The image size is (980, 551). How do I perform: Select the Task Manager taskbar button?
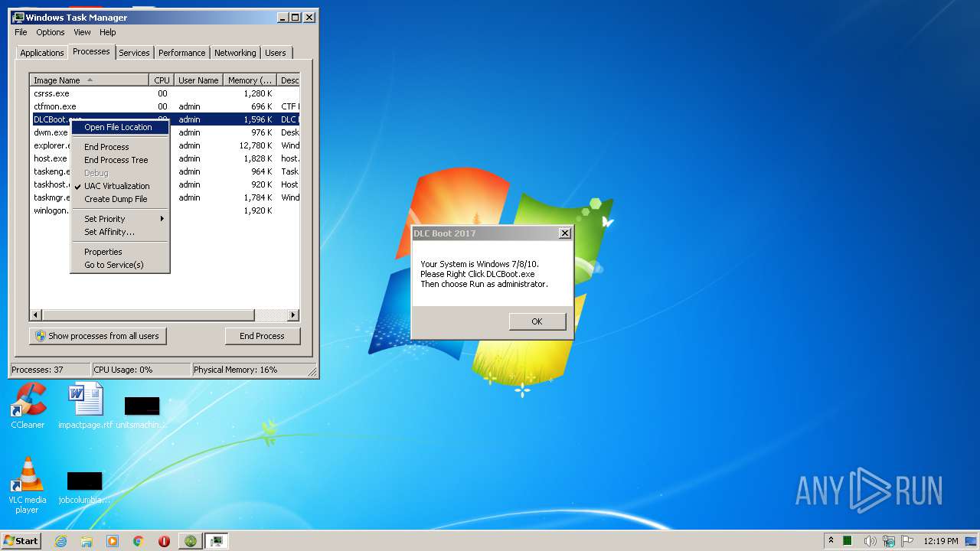[x=217, y=541]
